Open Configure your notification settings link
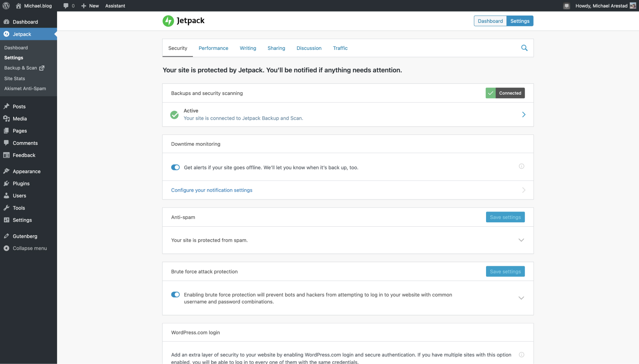Screen dimensions: 639x364 [x=212, y=190]
